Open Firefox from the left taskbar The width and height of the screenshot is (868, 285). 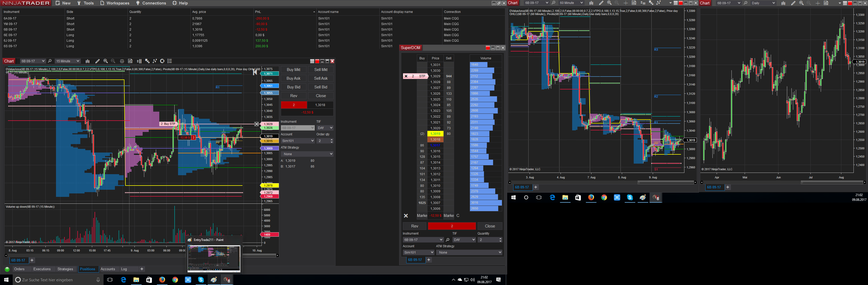point(162,280)
